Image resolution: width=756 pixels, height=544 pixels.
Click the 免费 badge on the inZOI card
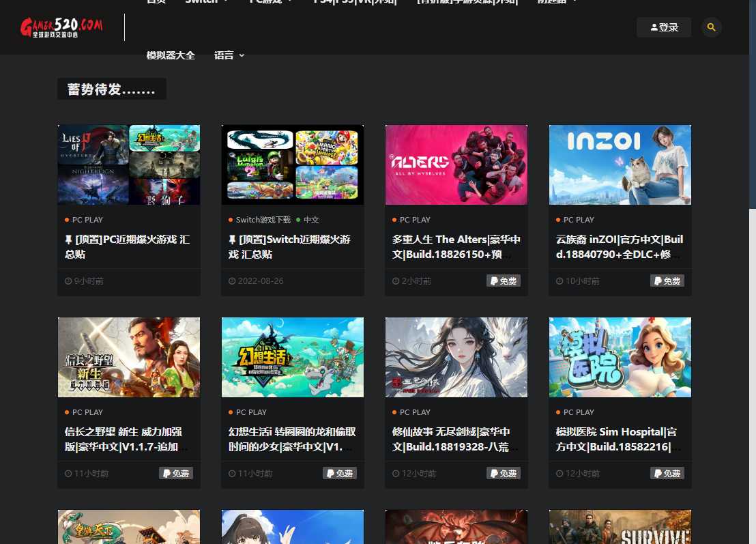[667, 281]
